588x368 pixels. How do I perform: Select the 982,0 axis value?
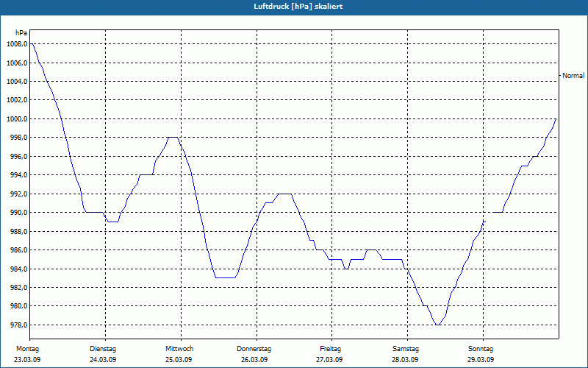18,287
